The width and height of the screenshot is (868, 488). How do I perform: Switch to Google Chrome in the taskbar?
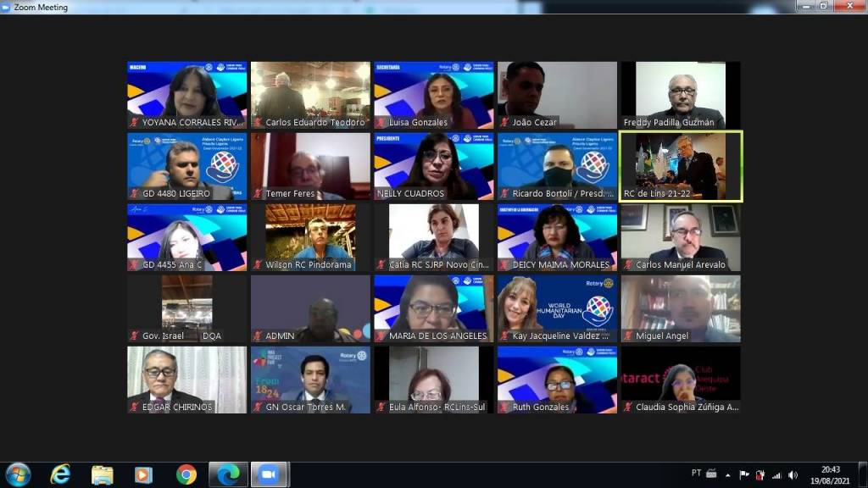click(186, 474)
